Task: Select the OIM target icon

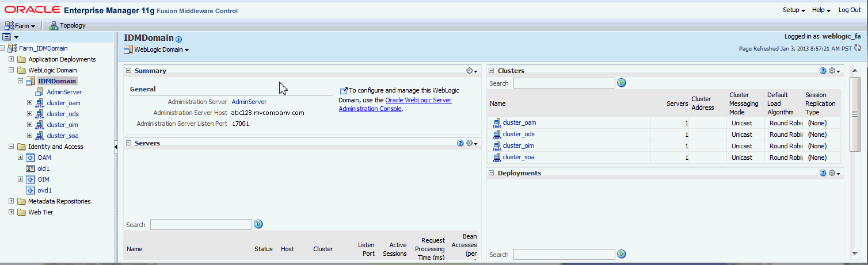Action: click(31, 179)
